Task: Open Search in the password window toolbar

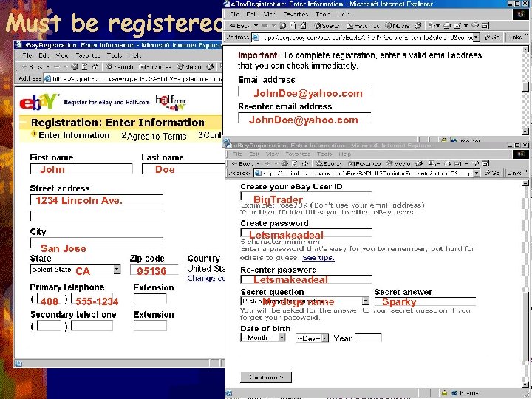Action: (x=328, y=163)
